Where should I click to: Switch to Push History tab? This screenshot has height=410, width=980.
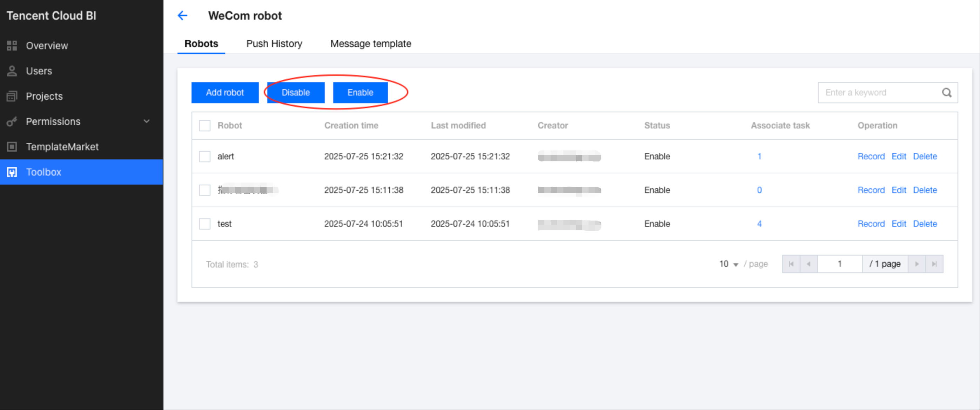click(274, 44)
